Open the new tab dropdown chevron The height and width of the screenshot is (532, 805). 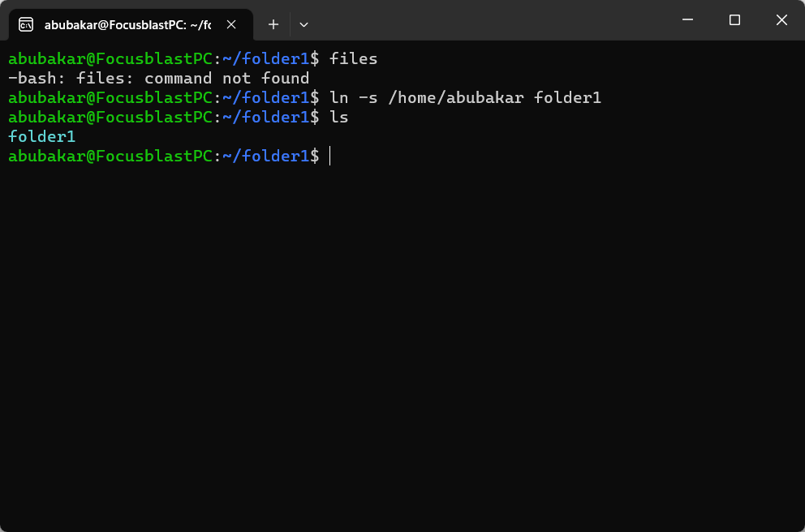[x=303, y=25]
